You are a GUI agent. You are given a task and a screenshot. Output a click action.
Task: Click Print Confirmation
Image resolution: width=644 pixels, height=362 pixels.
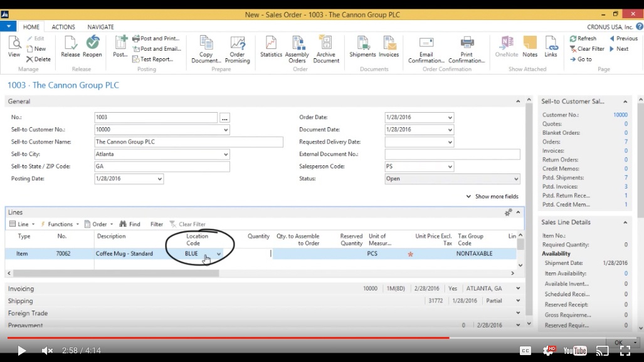[x=467, y=49]
